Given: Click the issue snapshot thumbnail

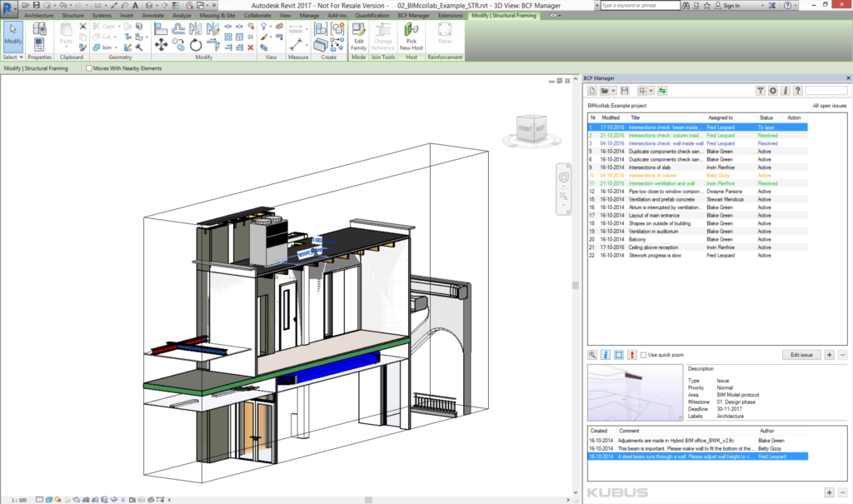Looking at the screenshot, I should point(634,392).
